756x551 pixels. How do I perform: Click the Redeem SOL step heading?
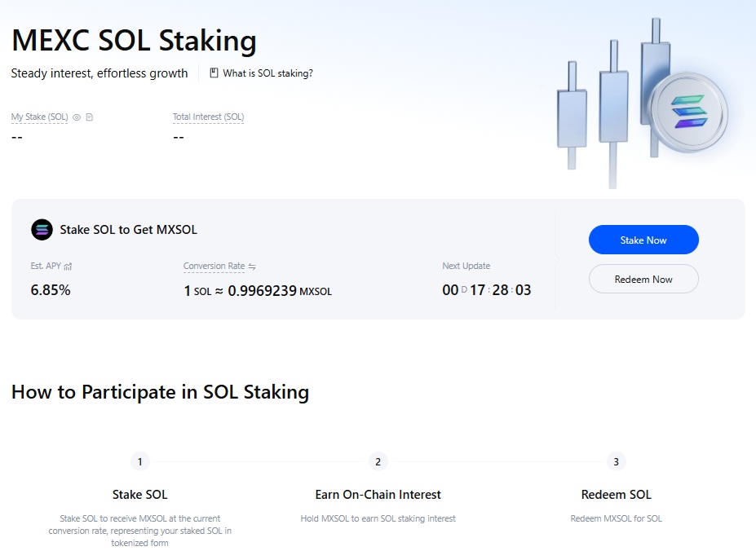pos(617,495)
